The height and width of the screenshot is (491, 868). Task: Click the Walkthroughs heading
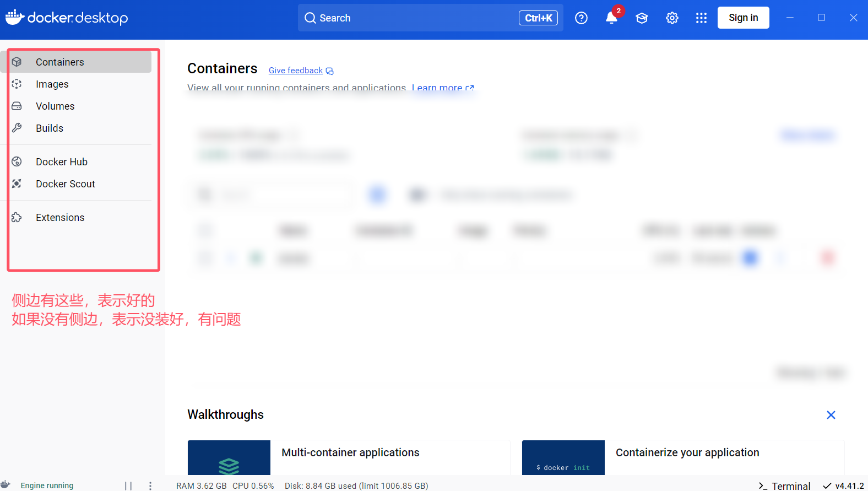pyautogui.click(x=225, y=414)
